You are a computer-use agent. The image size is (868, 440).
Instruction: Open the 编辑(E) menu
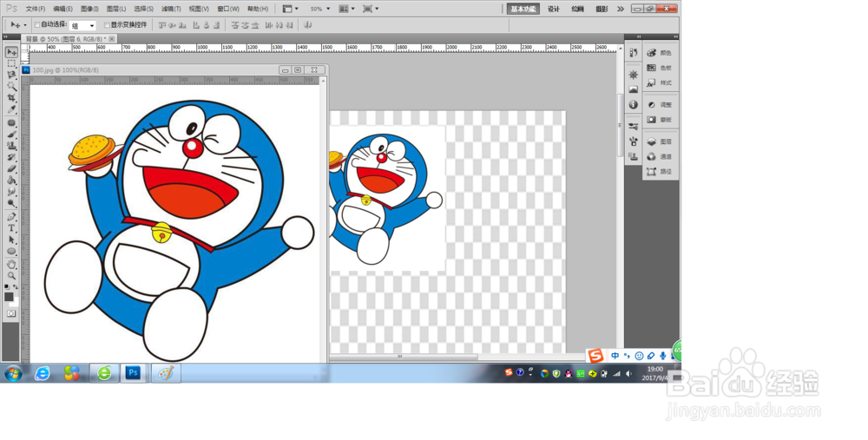tap(62, 9)
